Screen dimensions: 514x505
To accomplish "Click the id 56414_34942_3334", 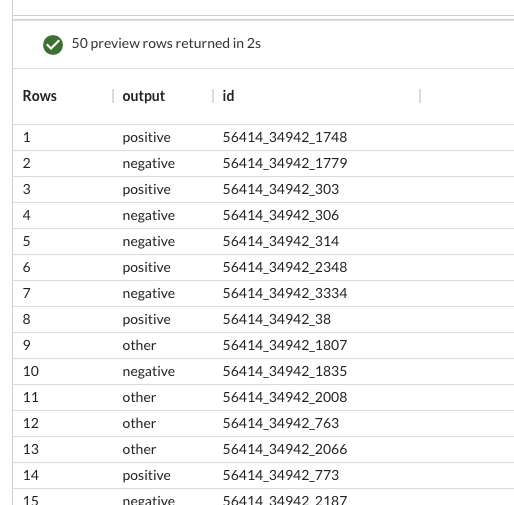I will click(x=285, y=293).
